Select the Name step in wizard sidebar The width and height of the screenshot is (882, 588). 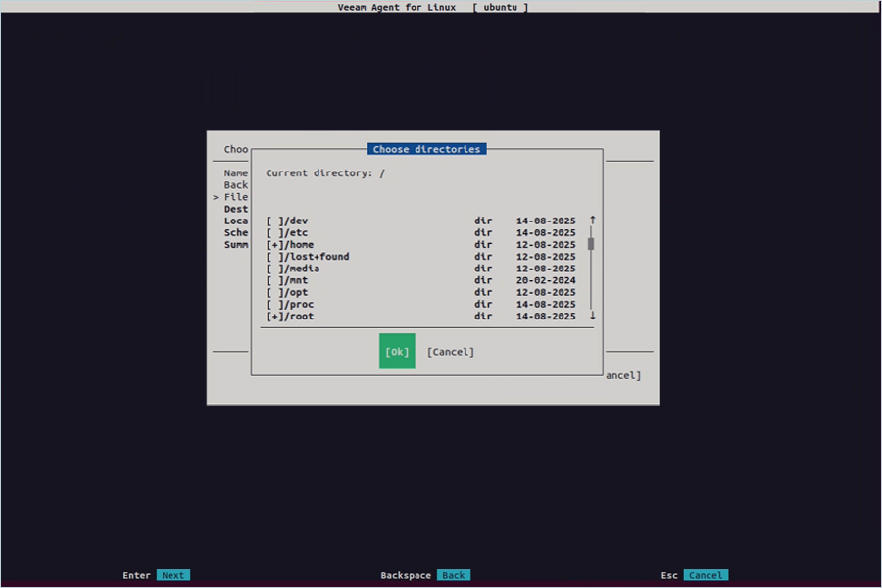click(x=235, y=172)
